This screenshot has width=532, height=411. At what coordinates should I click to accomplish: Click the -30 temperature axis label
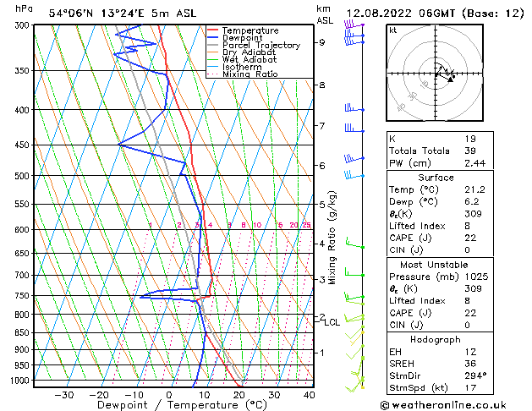click(x=64, y=396)
